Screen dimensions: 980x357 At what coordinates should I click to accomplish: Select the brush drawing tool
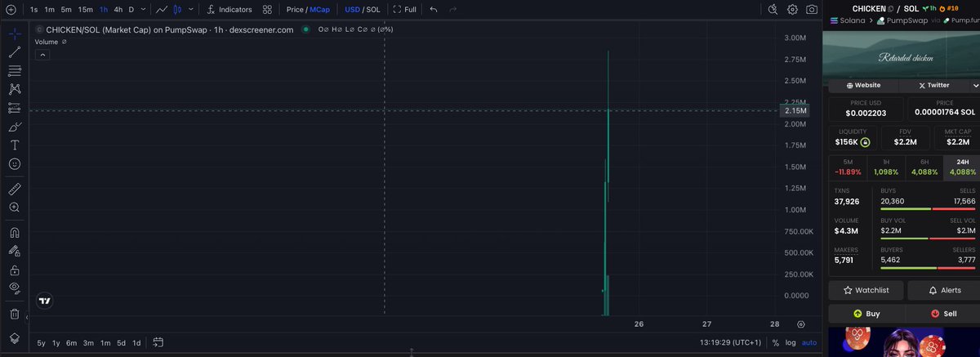click(x=15, y=127)
